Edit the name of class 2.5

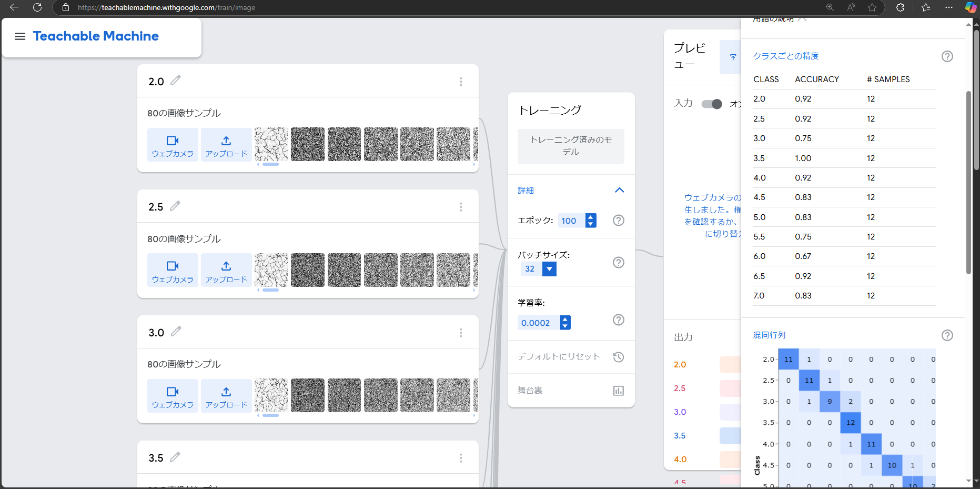point(175,206)
